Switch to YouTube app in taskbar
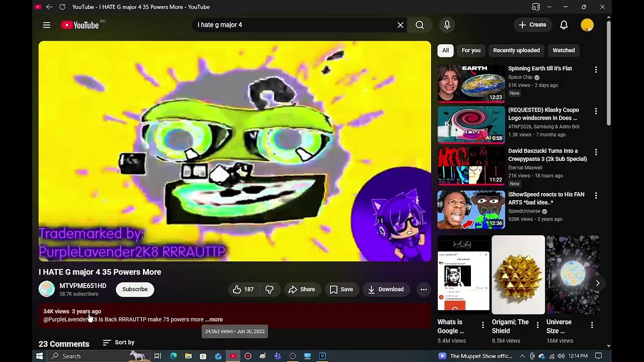644x362 pixels. click(233, 356)
